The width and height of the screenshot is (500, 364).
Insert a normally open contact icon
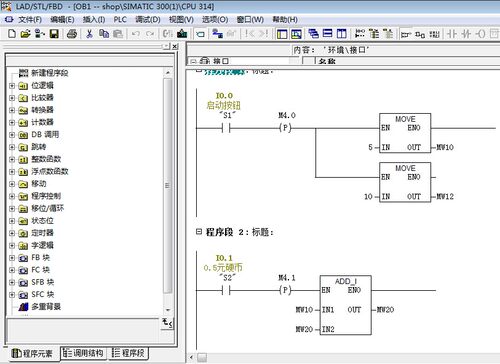452,34
